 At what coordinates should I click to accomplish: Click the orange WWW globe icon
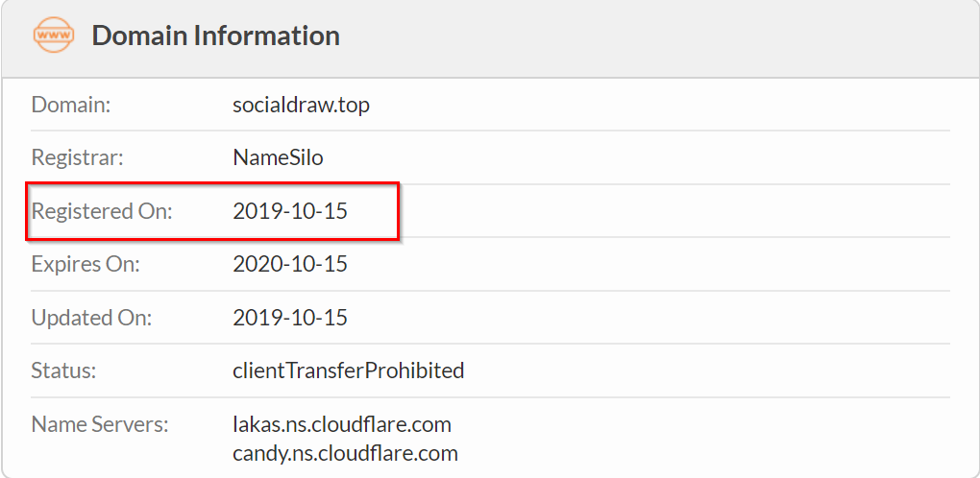tap(53, 35)
